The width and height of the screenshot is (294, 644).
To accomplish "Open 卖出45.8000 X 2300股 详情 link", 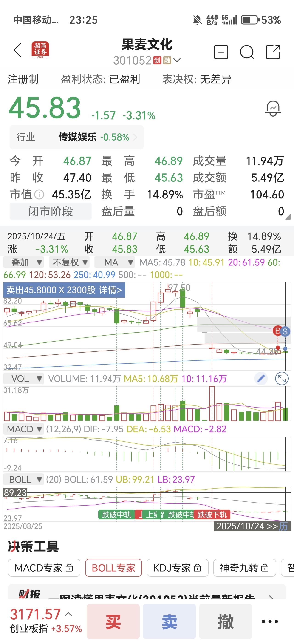I will [64, 290].
